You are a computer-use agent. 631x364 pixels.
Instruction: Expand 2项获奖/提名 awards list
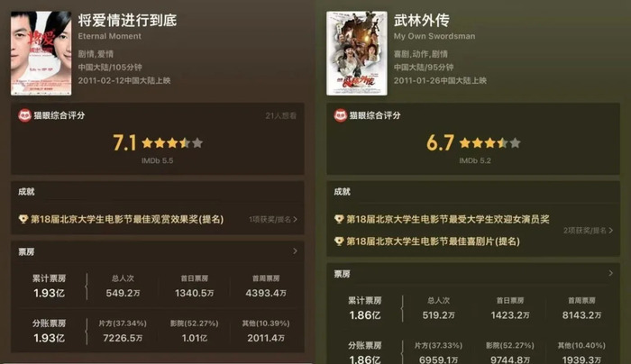click(x=588, y=231)
